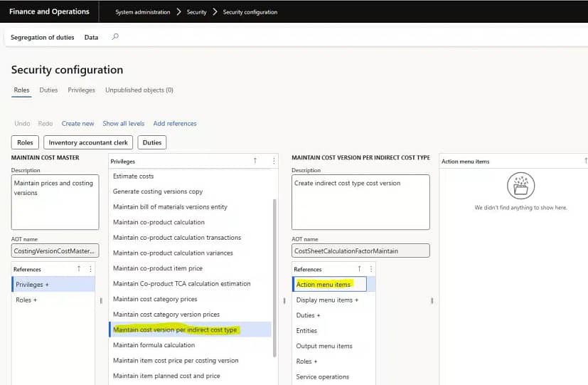Image resolution: width=588 pixels, height=385 pixels.
Task: Click breadcrumb chevron after System administration
Action: (x=179, y=12)
